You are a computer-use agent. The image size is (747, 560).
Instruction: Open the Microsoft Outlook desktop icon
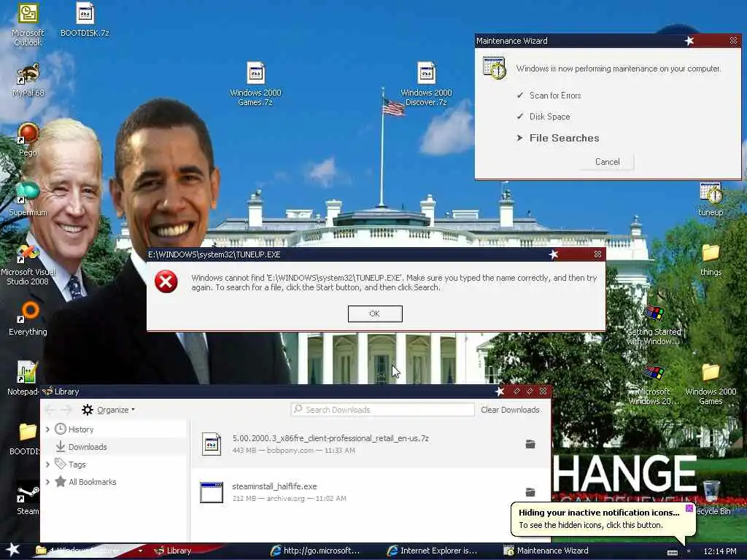click(28, 24)
